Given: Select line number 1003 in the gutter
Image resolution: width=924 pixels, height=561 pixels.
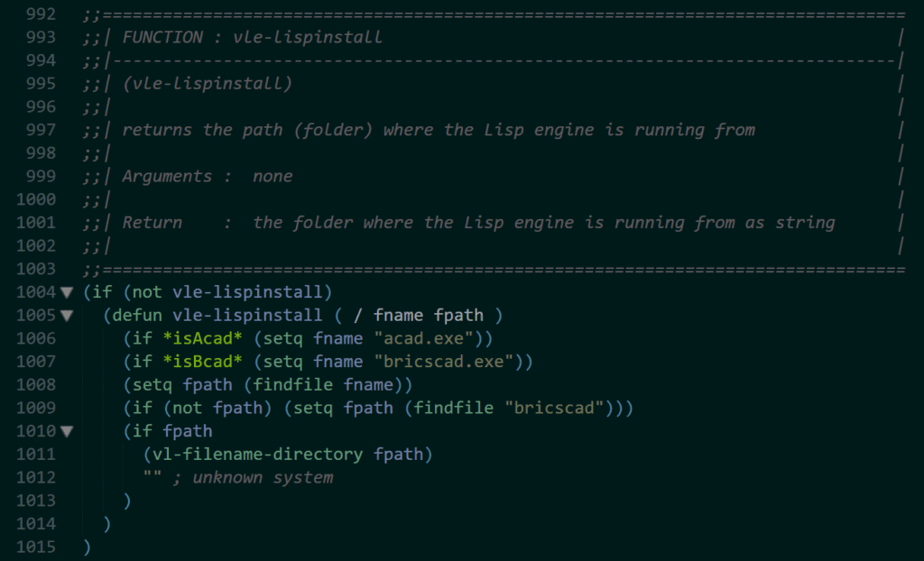Looking at the screenshot, I should [36, 269].
